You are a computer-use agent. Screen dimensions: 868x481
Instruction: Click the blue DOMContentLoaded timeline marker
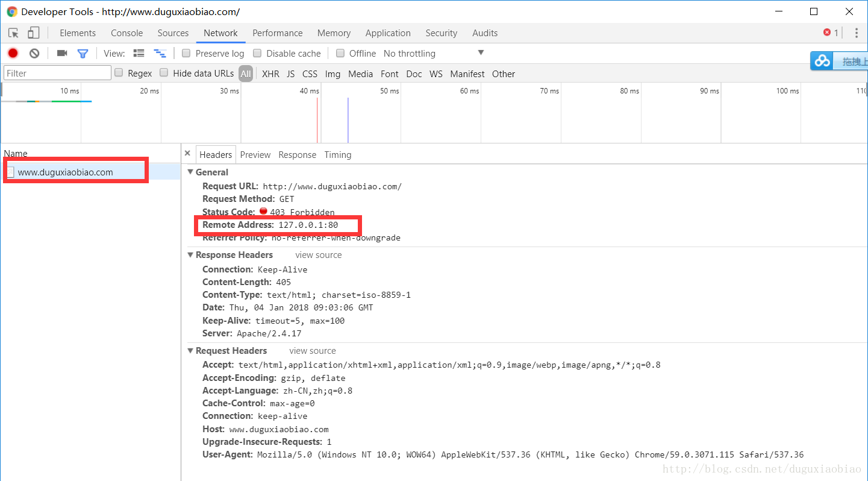[x=348, y=120]
